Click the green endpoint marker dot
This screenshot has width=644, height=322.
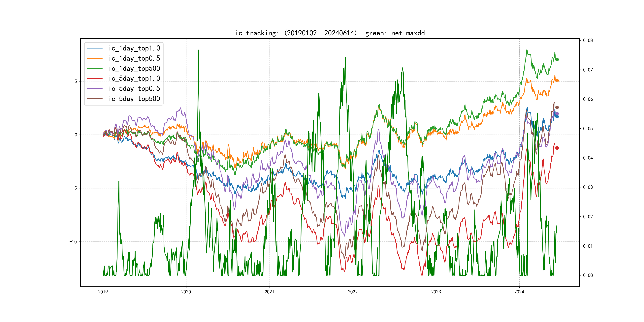point(557,59)
